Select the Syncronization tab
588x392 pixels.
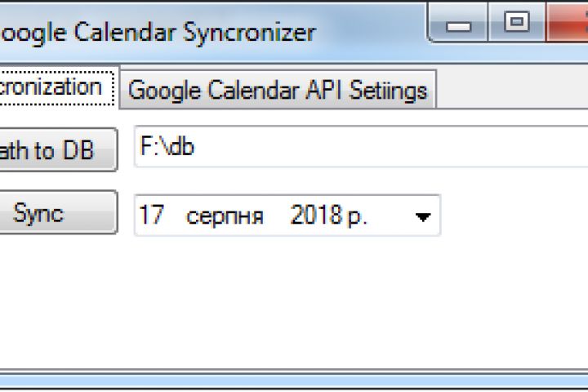(x=51, y=87)
